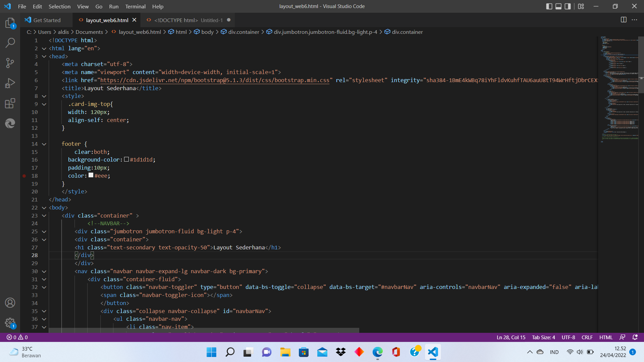
Task: Open the div.container breadcrumb item
Action: 407,32
